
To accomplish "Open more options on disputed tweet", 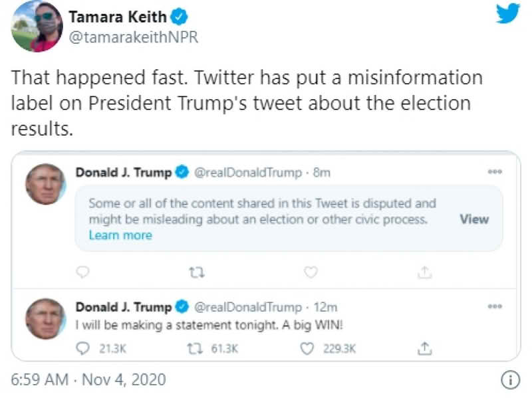I will [495, 171].
